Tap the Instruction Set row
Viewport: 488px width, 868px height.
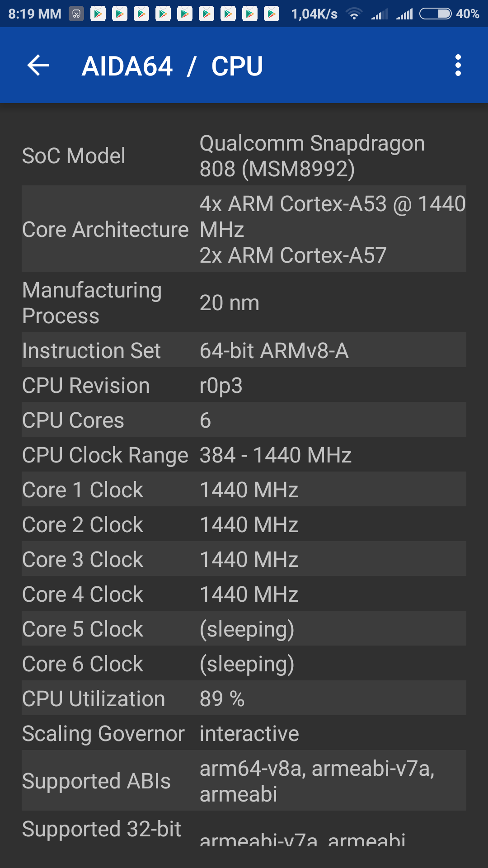tap(244, 350)
